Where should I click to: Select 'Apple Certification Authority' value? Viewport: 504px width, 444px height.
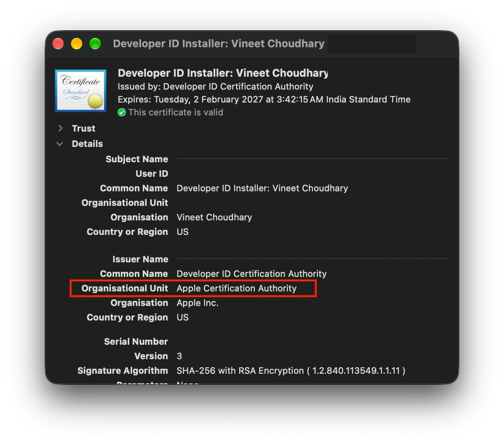237,289
